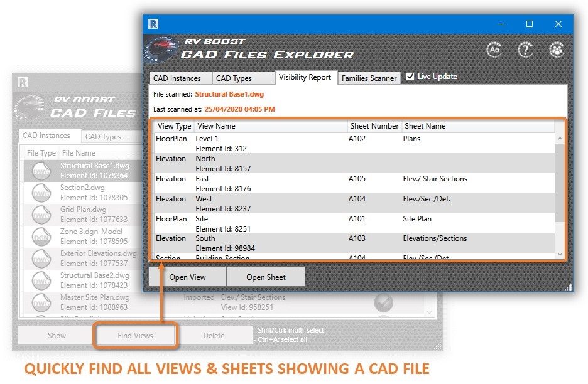The height and width of the screenshot is (384, 588).
Task: Click the View Name column header
Action: pyautogui.click(x=270, y=126)
